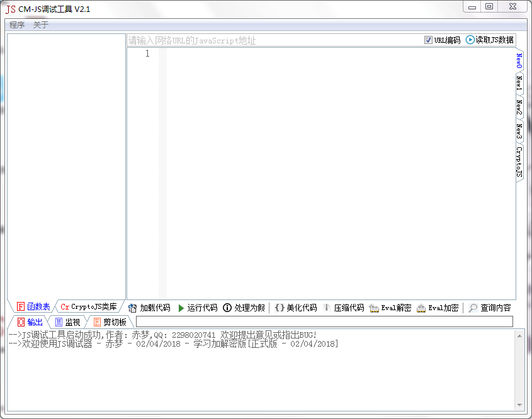This screenshot has height=419, width=532.
Task: Click the 加载代码 load code icon
Action: [132, 308]
